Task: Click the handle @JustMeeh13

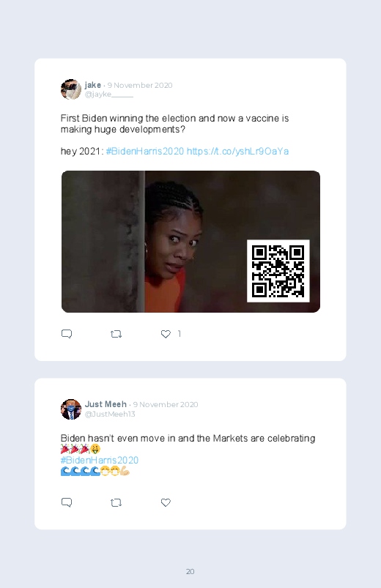Action: point(110,414)
